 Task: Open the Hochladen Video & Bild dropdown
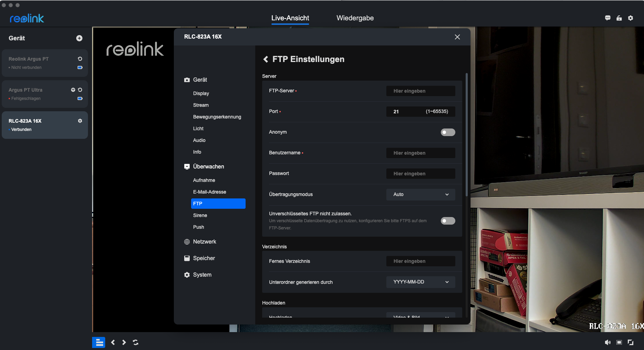coord(421,315)
